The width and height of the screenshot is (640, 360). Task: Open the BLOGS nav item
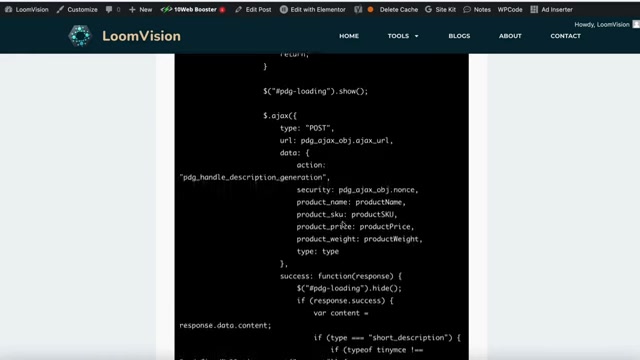459,36
